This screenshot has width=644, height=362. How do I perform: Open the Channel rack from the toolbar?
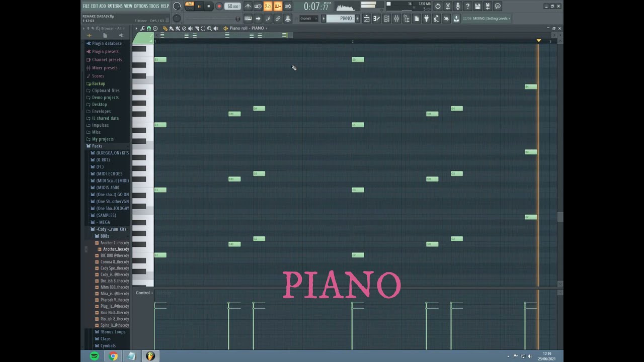pos(386,19)
